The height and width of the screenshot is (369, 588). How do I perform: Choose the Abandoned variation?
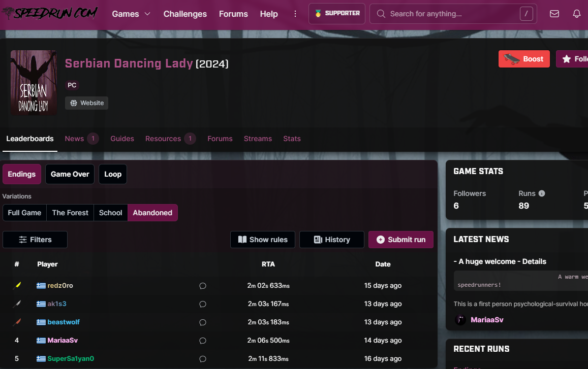pyautogui.click(x=152, y=213)
